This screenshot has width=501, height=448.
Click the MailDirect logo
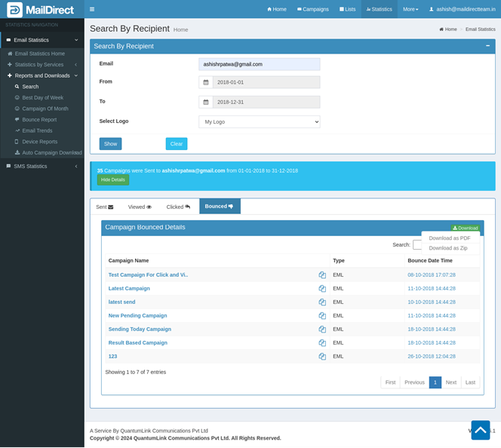click(x=41, y=10)
